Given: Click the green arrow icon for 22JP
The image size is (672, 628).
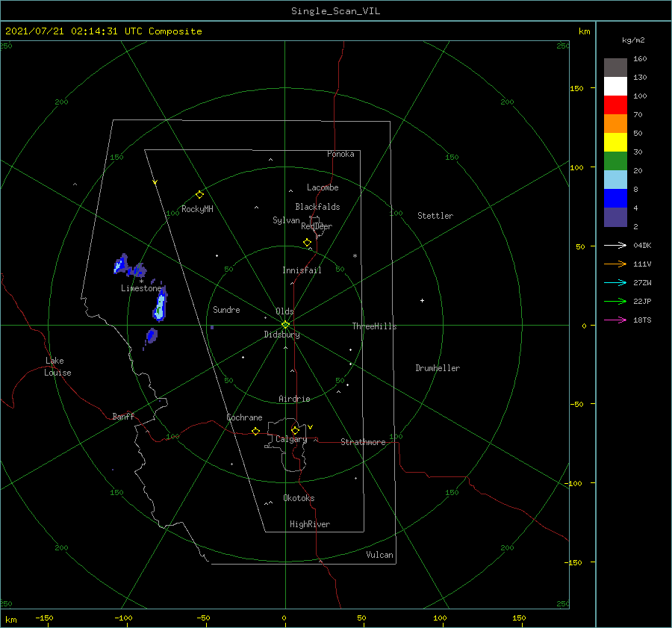Looking at the screenshot, I should point(615,301).
